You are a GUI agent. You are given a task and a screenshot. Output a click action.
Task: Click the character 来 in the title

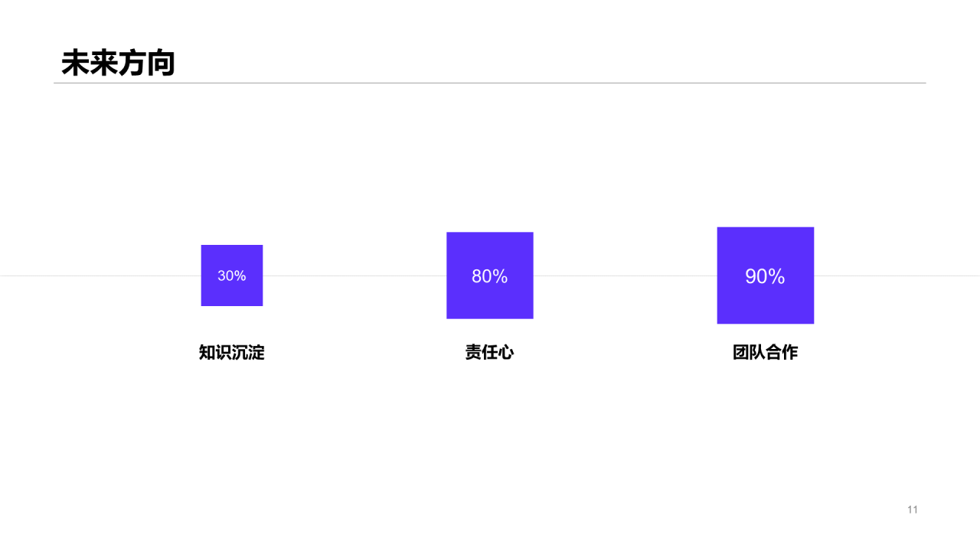coord(104,64)
